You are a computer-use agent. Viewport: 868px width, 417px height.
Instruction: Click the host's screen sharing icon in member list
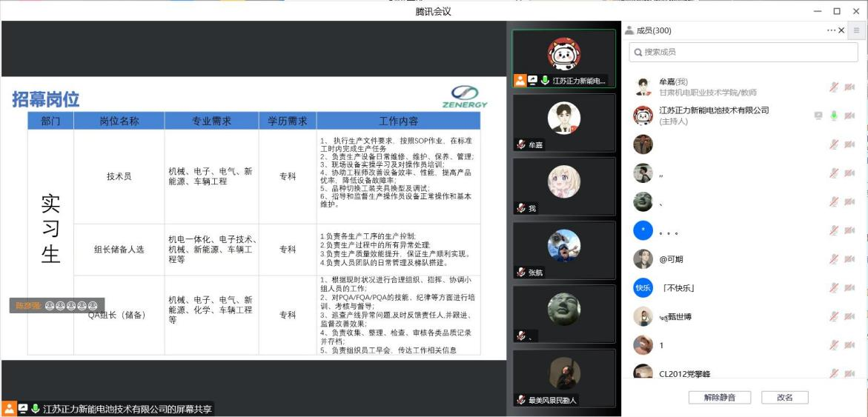tap(818, 116)
